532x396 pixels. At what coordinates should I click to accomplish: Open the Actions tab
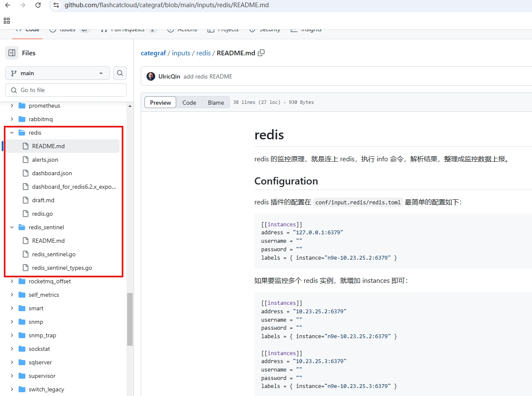[x=182, y=30]
